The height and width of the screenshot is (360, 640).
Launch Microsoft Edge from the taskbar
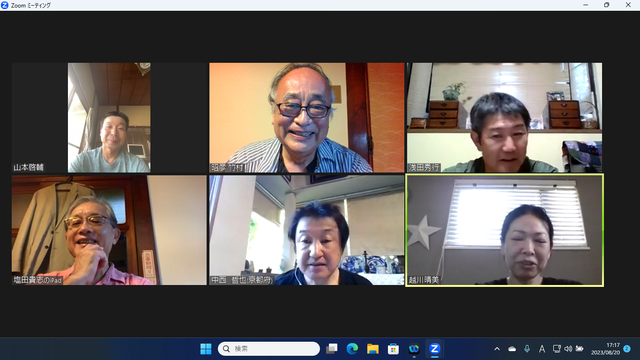tap(352, 349)
